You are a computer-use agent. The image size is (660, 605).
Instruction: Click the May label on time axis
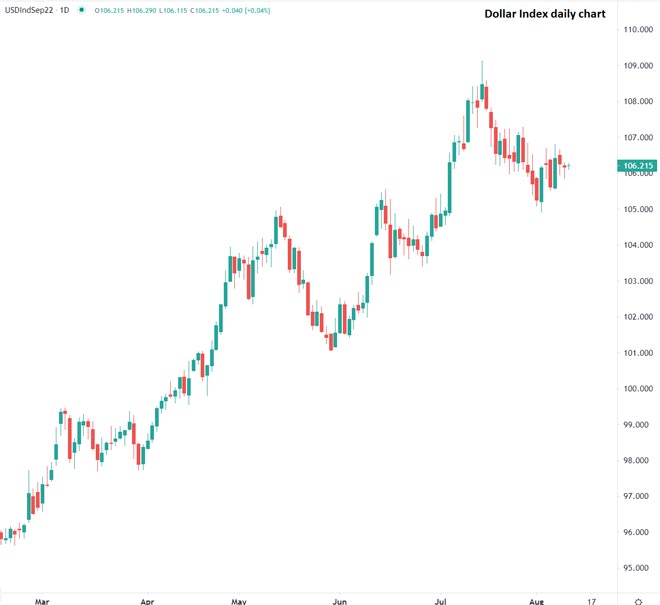tap(238, 602)
